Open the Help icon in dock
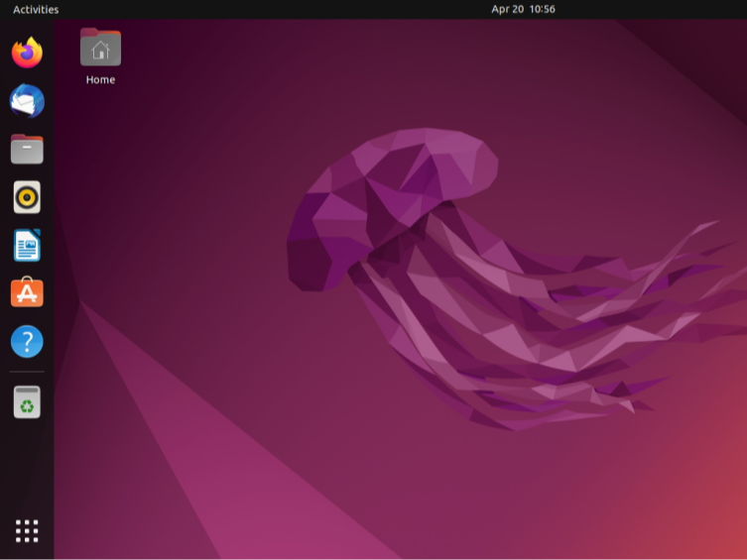Viewport: 747px width, 560px height. [27, 341]
